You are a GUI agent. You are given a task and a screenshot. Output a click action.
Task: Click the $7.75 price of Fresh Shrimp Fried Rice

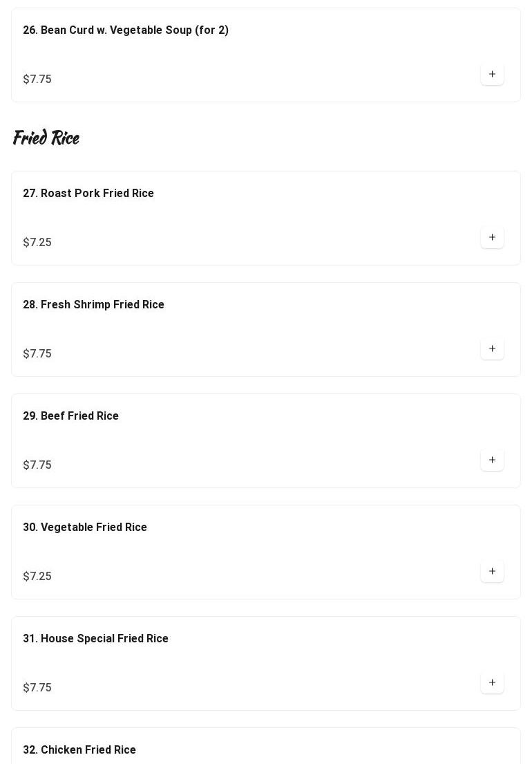tap(37, 353)
